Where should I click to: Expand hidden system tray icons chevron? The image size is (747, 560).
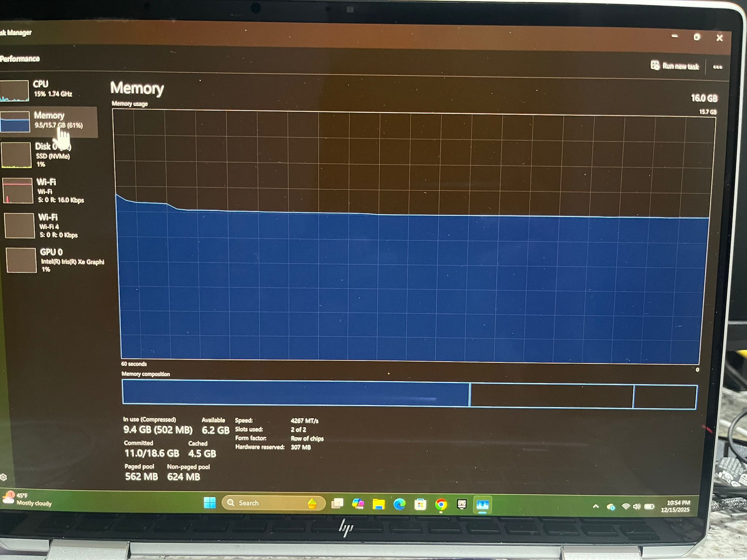click(x=596, y=506)
